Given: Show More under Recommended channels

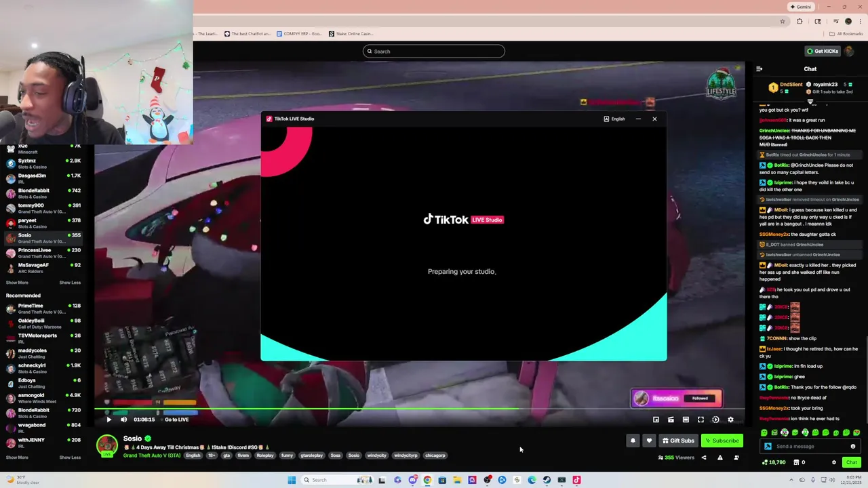Looking at the screenshot, I should (x=17, y=457).
